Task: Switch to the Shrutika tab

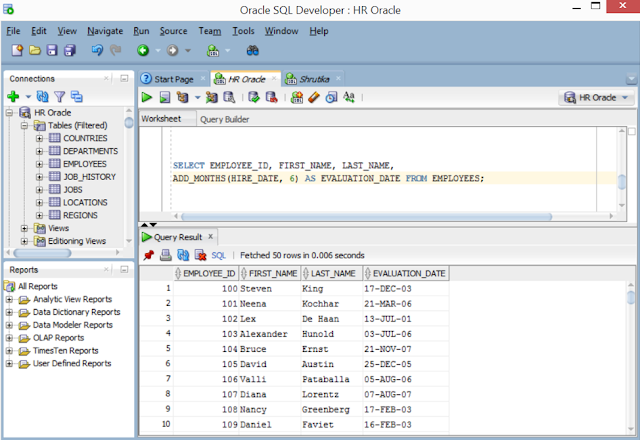Action: coord(313,79)
